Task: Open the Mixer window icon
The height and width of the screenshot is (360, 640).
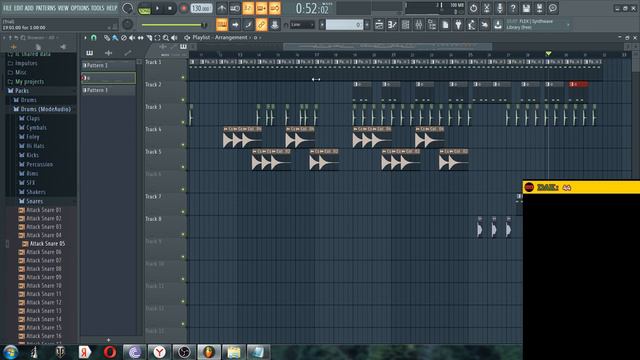Action: pos(418,25)
